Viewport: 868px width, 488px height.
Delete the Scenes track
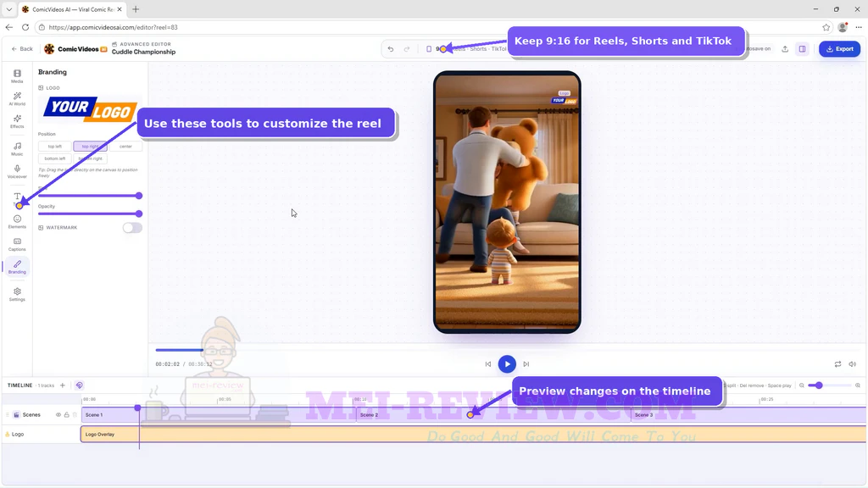[x=75, y=414]
